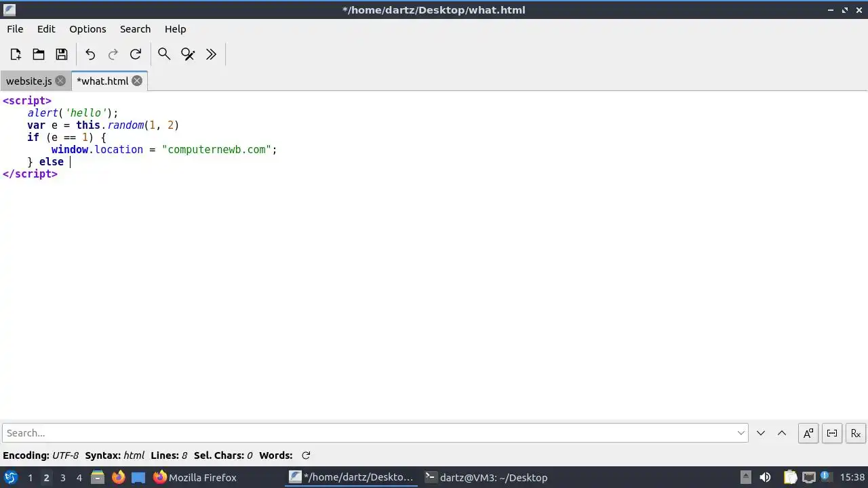The height and width of the screenshot is (488, 868).
Task: Open the network tray icon
Action: (x=808, y=477)
